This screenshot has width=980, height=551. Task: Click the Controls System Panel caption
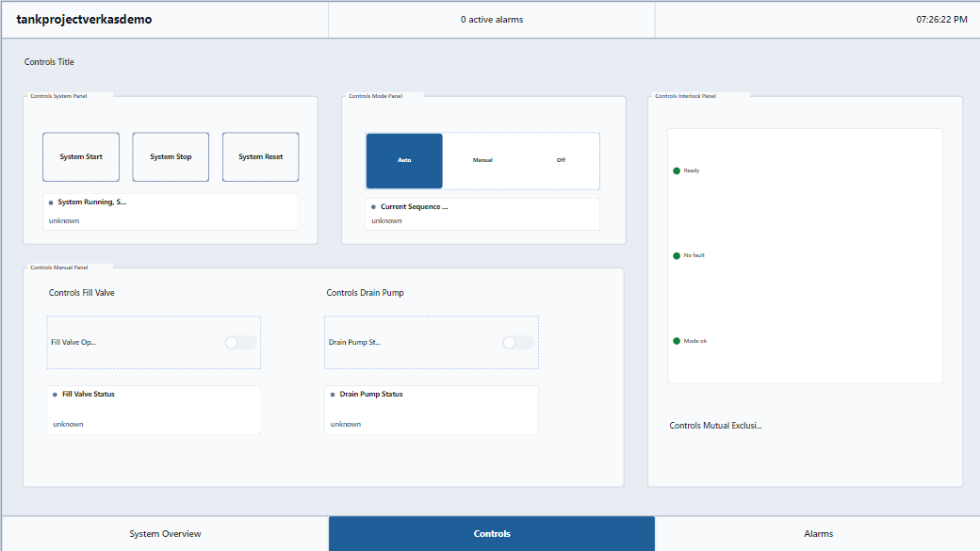[58, 96]
